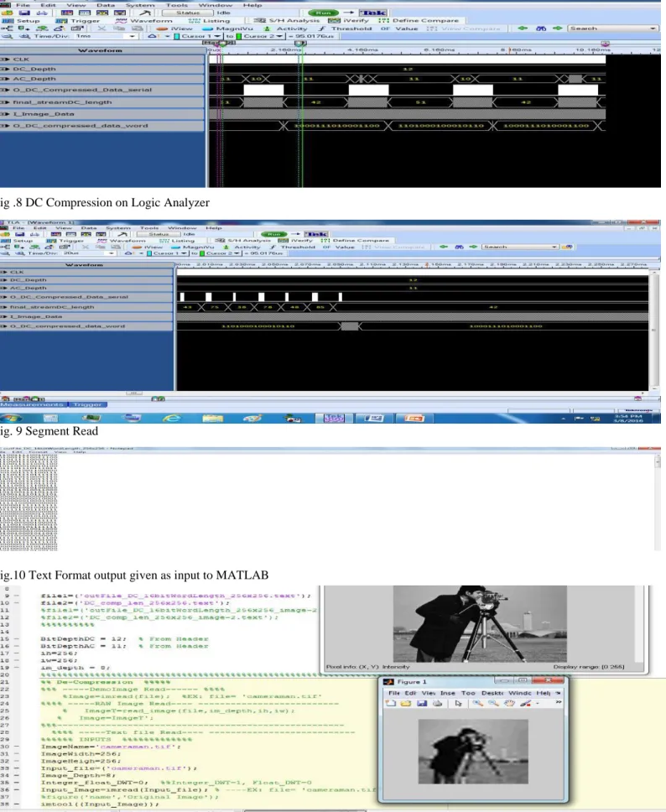The image size is (666, 812).
Task: Open the Search combo box in Fig. 8
Action: (x=612, y=29)
